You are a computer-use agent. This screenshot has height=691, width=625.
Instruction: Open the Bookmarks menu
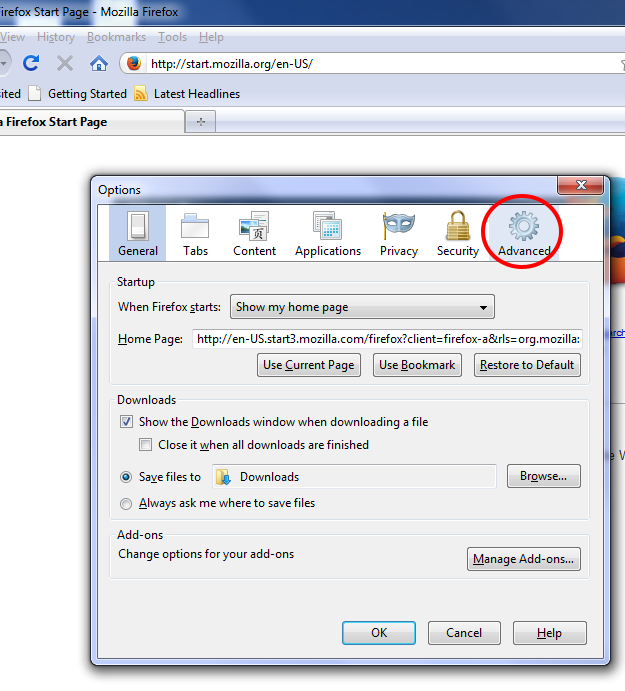(116, 37)
